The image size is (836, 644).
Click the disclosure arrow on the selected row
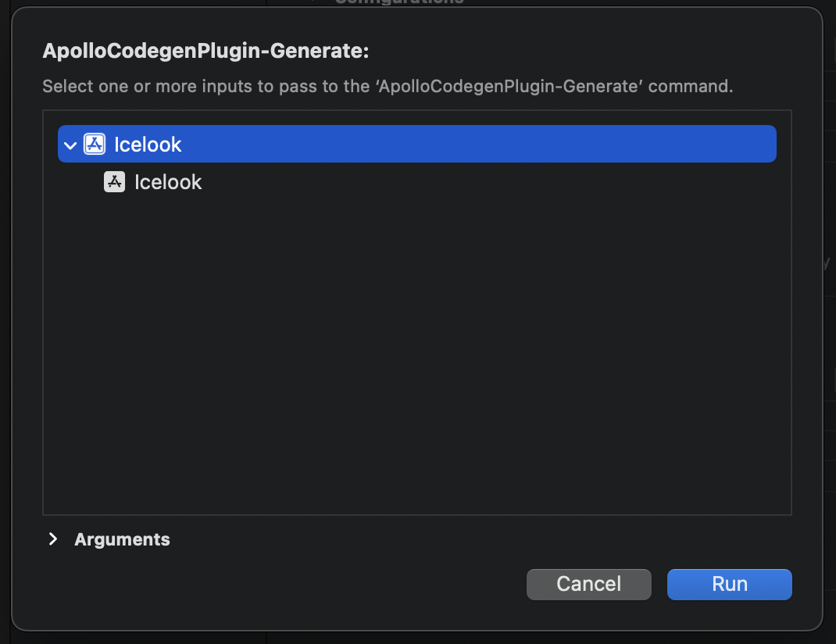tap(70, 144)
